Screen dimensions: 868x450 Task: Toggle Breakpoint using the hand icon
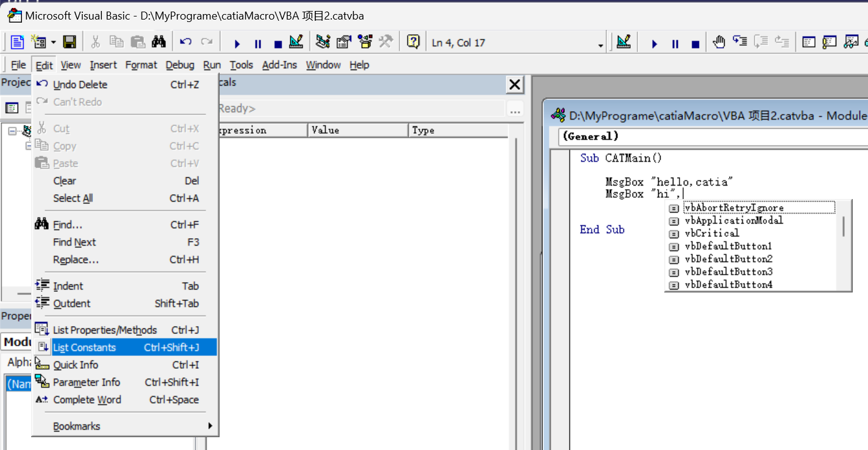pos(719,42)
